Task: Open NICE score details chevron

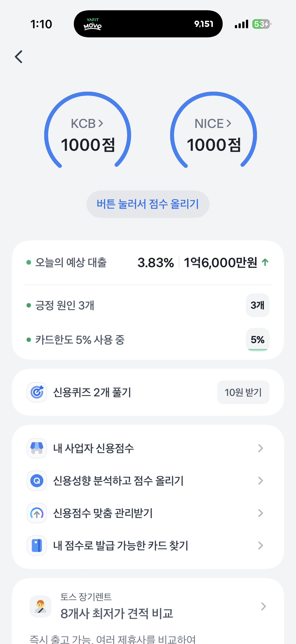Action: pyautogui.click(x=229, y=124)
